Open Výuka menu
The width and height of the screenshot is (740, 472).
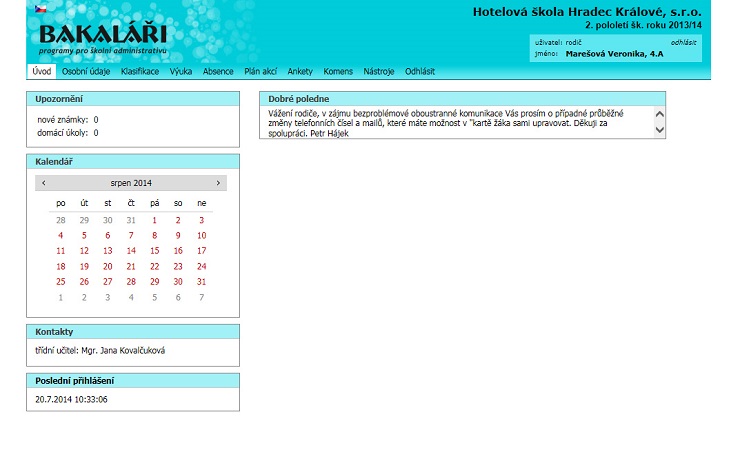[x=181, y=71]
